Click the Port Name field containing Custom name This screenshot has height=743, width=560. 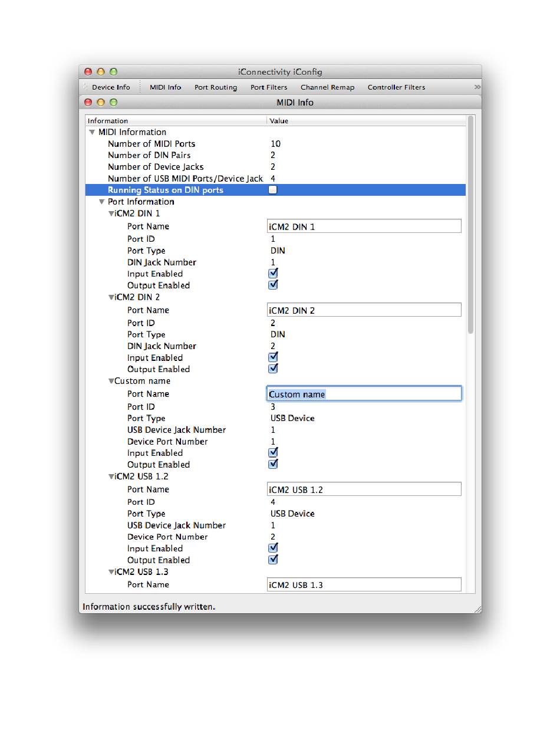(x=364, y=394)
